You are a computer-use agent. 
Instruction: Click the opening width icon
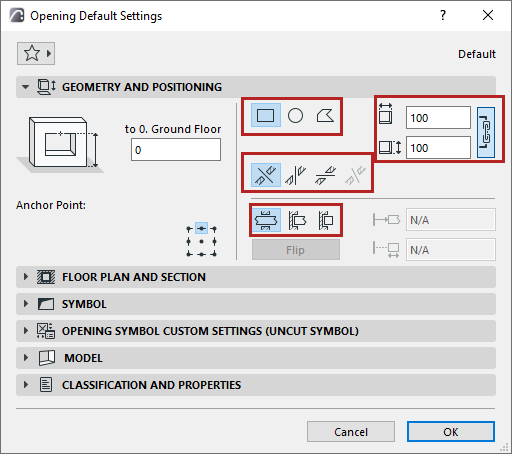point(386,114)
